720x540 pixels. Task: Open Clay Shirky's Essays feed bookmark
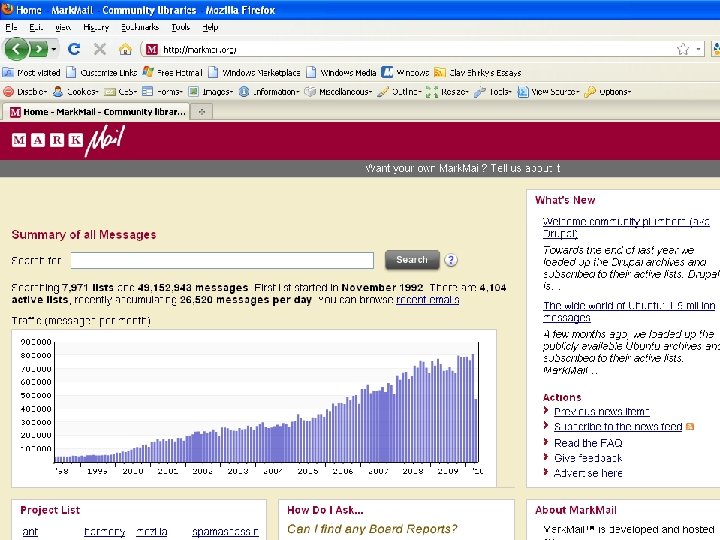pos(478,73)
